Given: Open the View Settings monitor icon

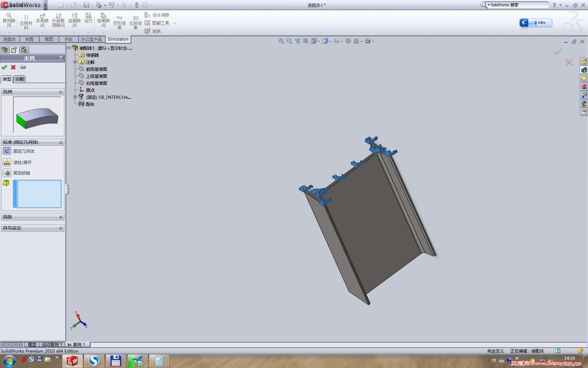Looking at the screenshot, I should 368,41.
